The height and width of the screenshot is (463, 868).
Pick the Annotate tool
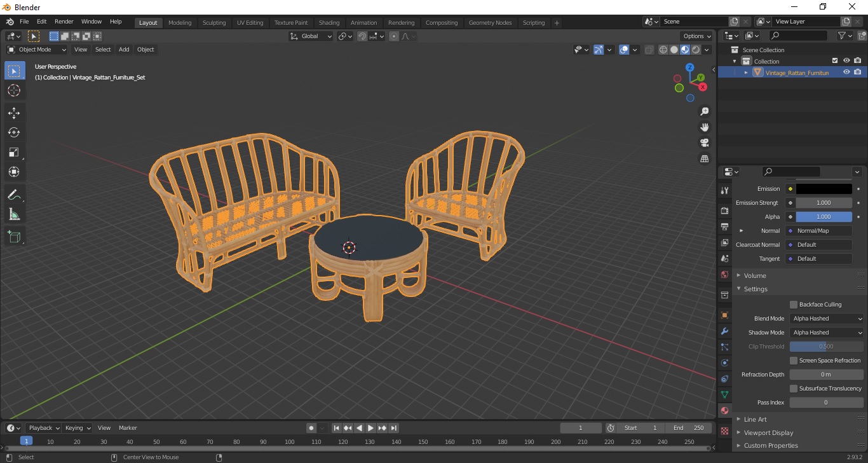[14, 195]
